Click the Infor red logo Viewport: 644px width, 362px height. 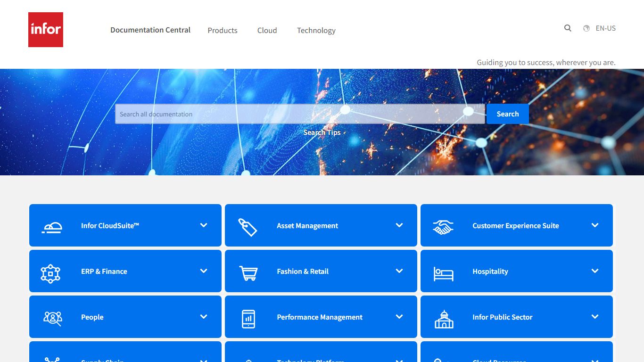tap(46, 30)
